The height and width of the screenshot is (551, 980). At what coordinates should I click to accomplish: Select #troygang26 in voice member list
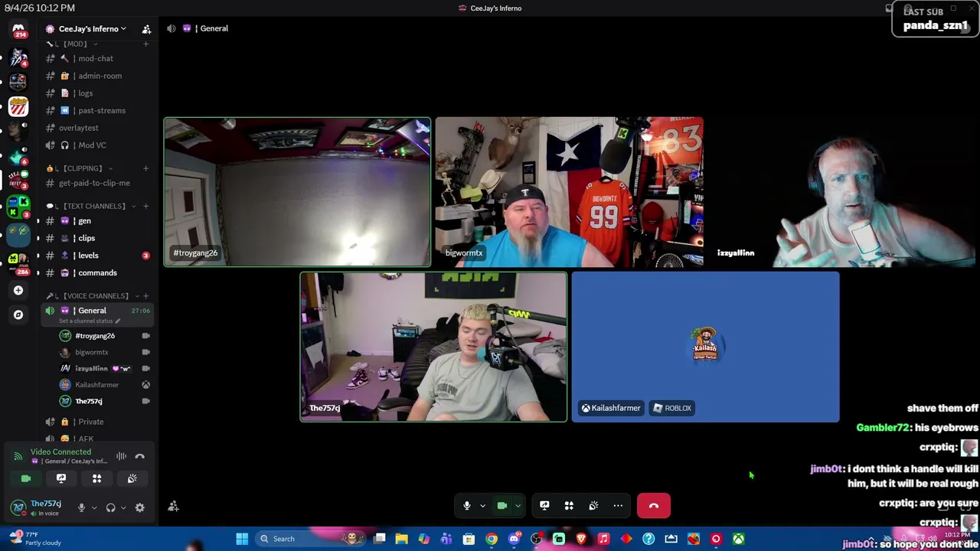tap(105, 336)
